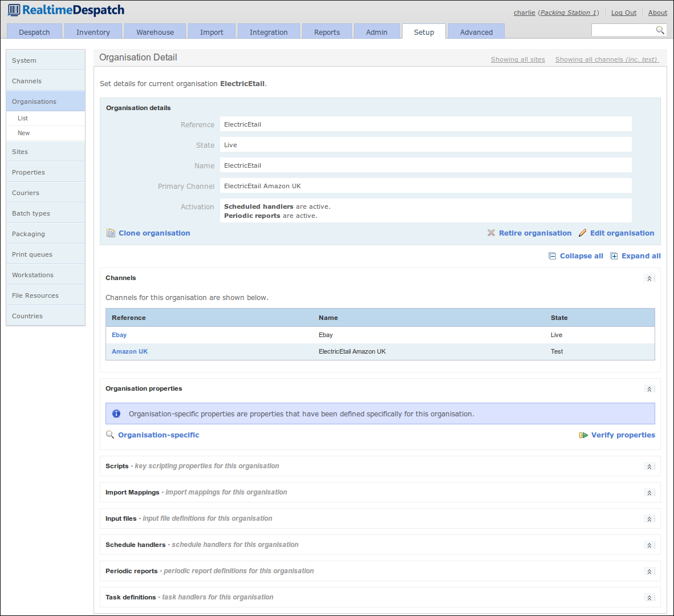674x616 pixels.
Task: Expand the Scripts section chevron
Action: 649,467
